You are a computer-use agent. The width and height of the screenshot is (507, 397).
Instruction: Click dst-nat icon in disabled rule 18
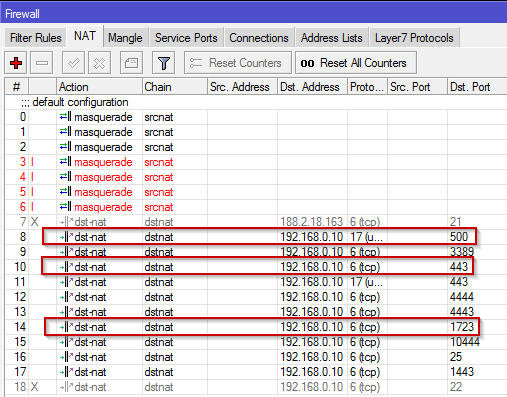(66, 387)
